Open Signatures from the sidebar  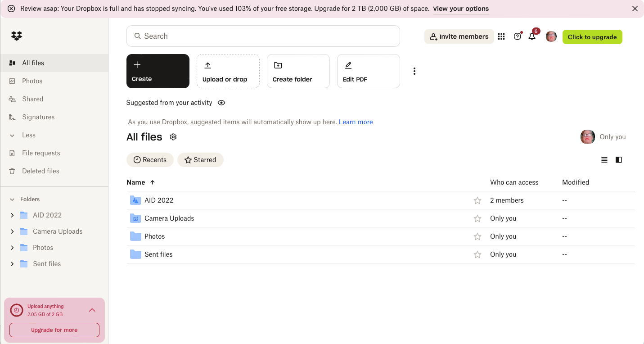[x=37, y=117]
